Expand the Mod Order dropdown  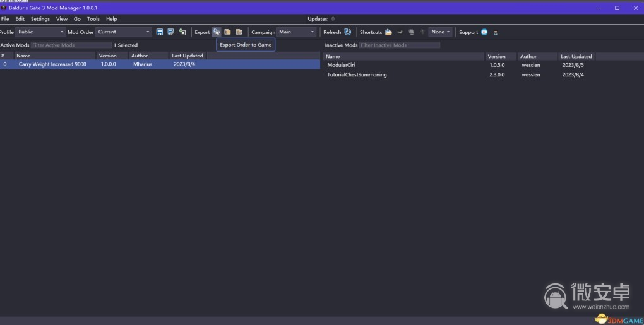pyautogui.click(x=124, y=32)
